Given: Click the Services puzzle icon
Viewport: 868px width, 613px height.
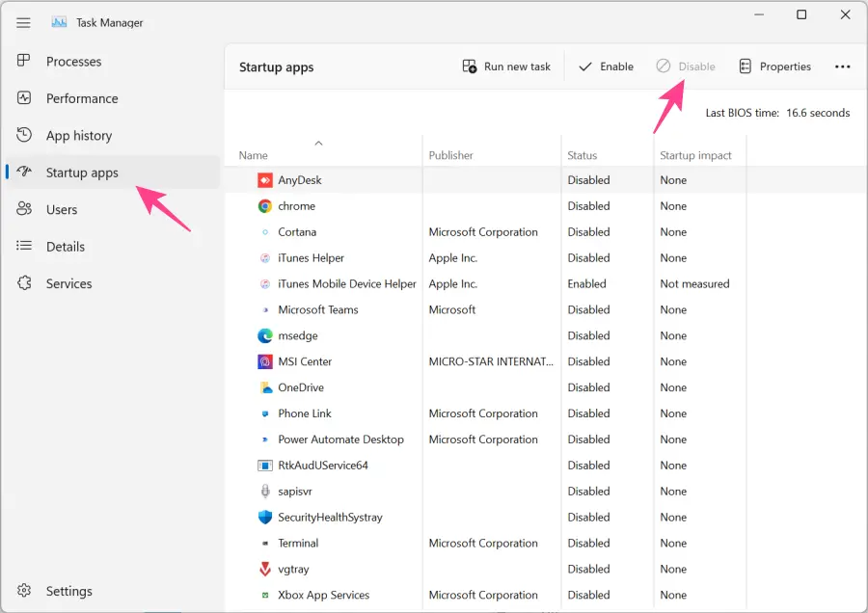Looking at the screenshot, I should (24, 282).
